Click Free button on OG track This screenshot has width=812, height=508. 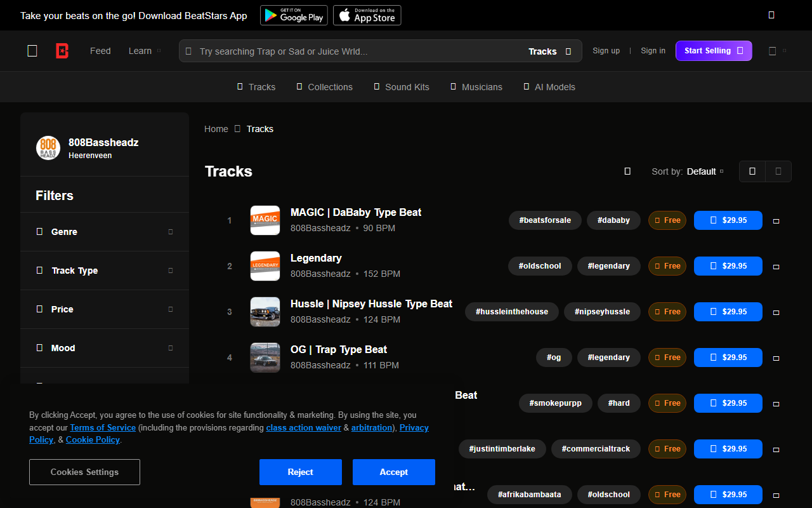click(x=667, y=358)
